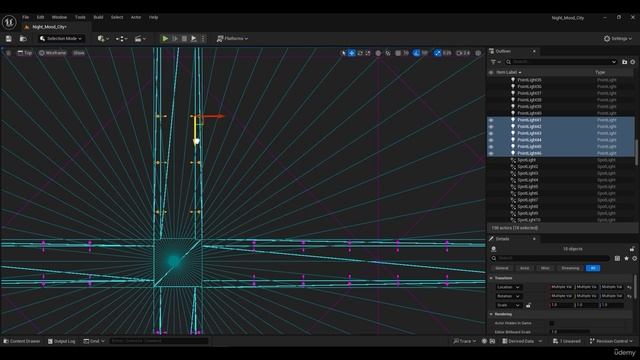Toggle grid location snapping
640x360 pixels.
click(x=398, y=53)
